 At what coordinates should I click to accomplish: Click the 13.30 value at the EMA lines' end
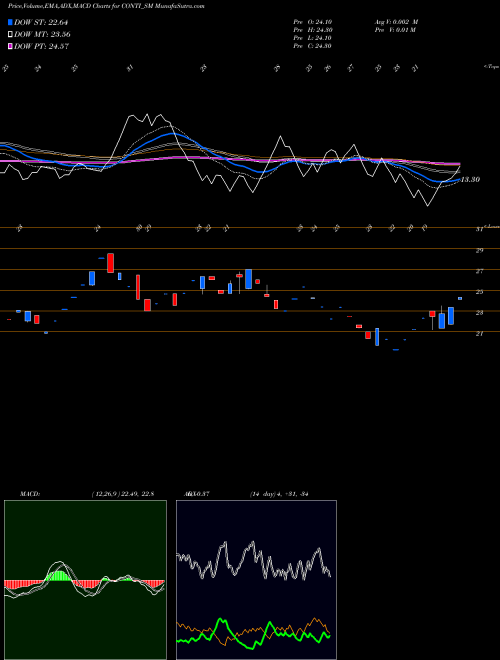[x=470, y=180]
